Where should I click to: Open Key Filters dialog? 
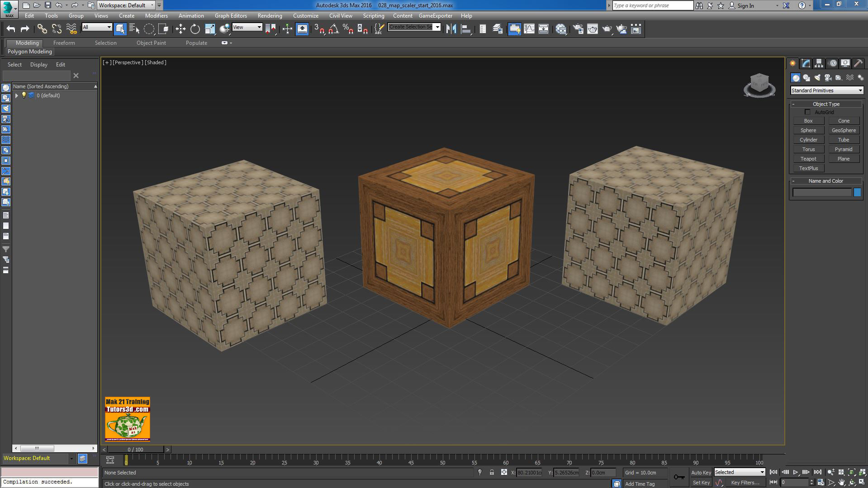click(x=745, y=483)
